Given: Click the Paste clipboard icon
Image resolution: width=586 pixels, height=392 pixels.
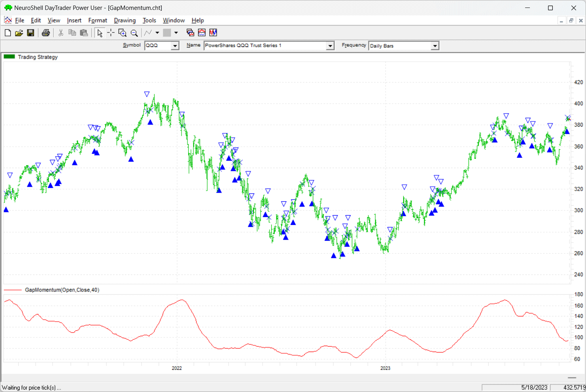Looking at the screenshot, I should [x=84, y=33].
